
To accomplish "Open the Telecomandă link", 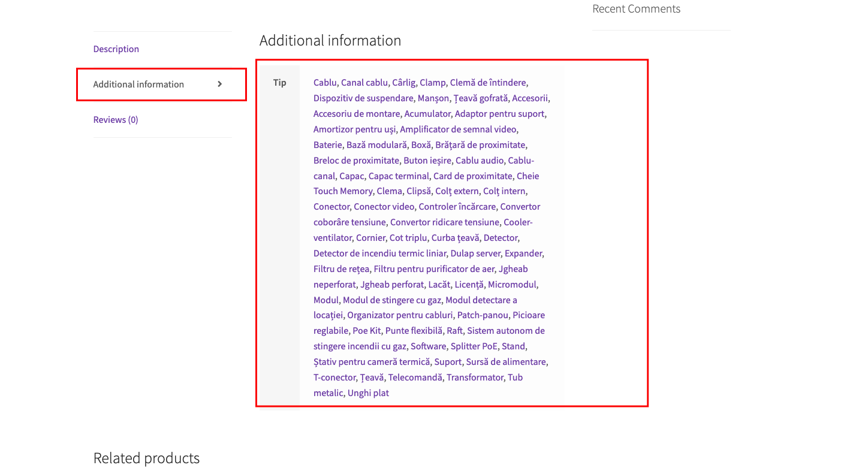I will click(415, 378).
